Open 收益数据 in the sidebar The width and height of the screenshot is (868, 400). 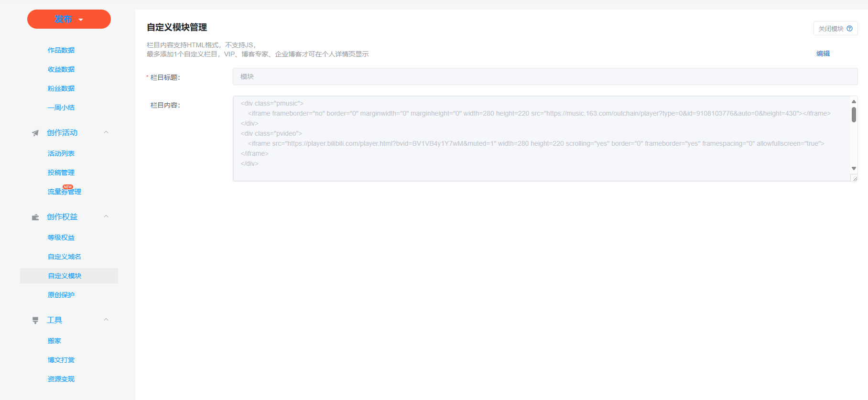(x=61, y=69)
